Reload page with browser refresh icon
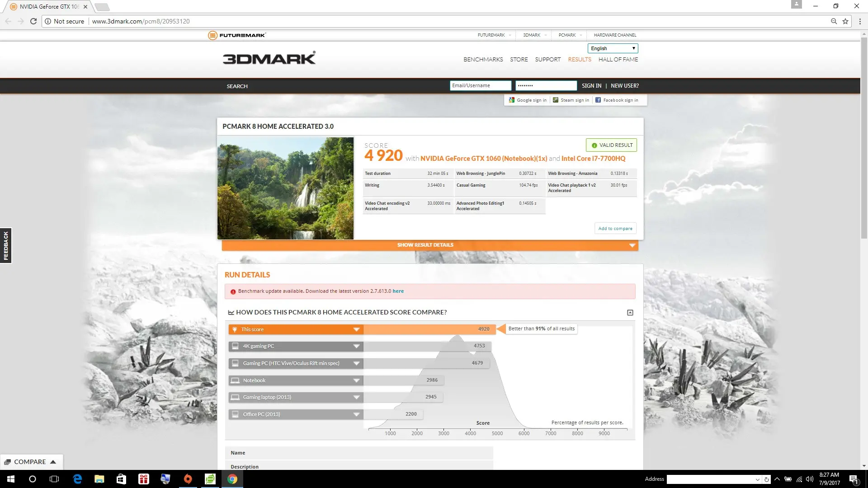The width and height of the screenshot is (868, 488). click(33, 21)
